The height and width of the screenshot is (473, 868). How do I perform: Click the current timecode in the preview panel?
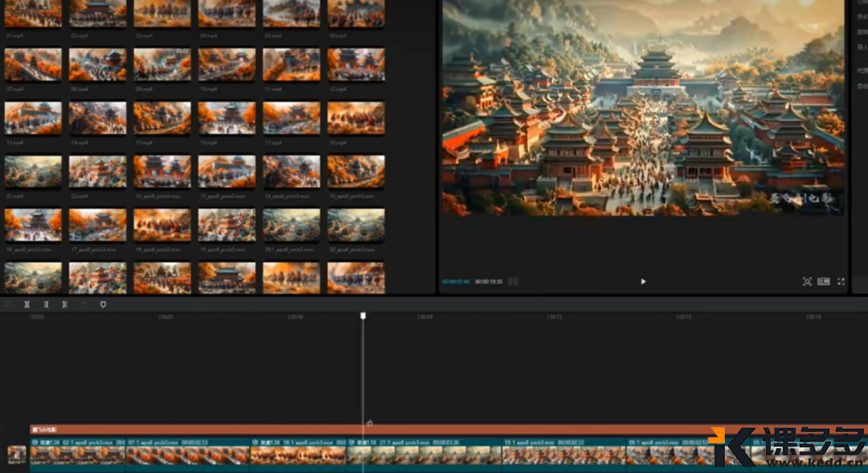tap(456, 282)
